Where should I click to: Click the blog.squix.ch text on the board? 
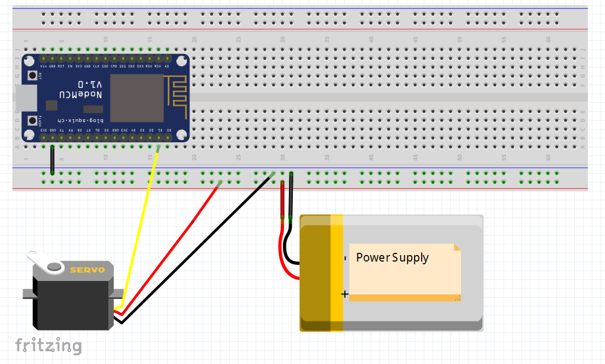coord(81,120)
